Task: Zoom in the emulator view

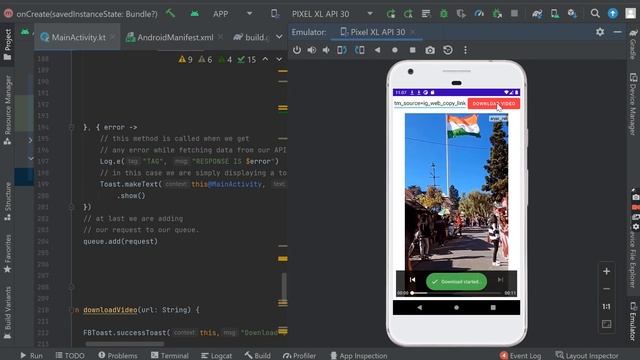Action: 607,271
